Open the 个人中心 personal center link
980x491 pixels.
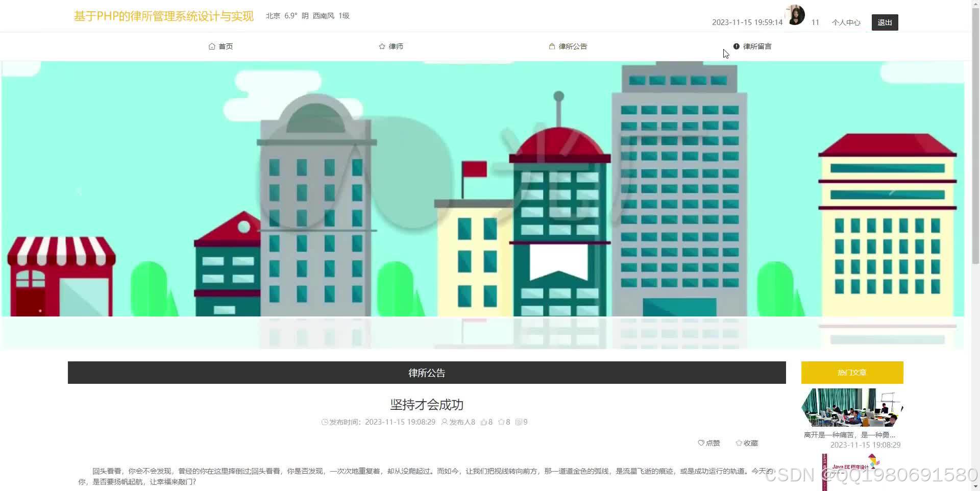[846, 22]
